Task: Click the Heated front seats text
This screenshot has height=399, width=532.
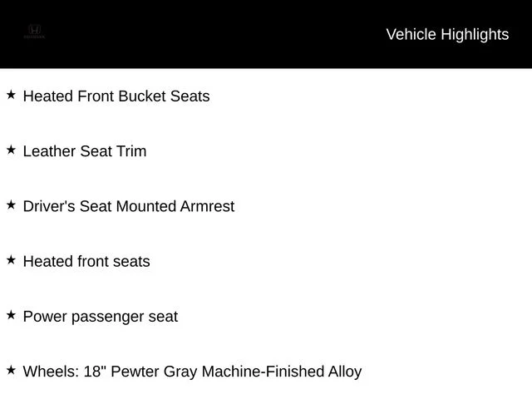Action: [x=86, y=261]
